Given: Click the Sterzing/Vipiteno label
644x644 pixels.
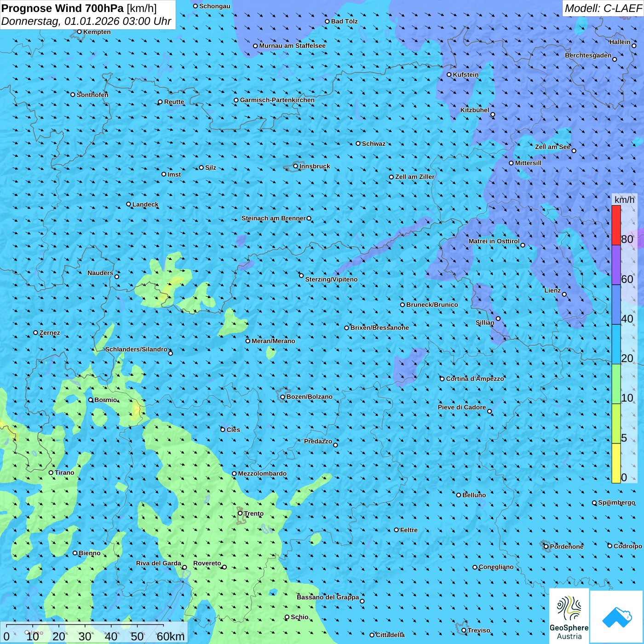Looking at the screenshot, I should point(331,279).
